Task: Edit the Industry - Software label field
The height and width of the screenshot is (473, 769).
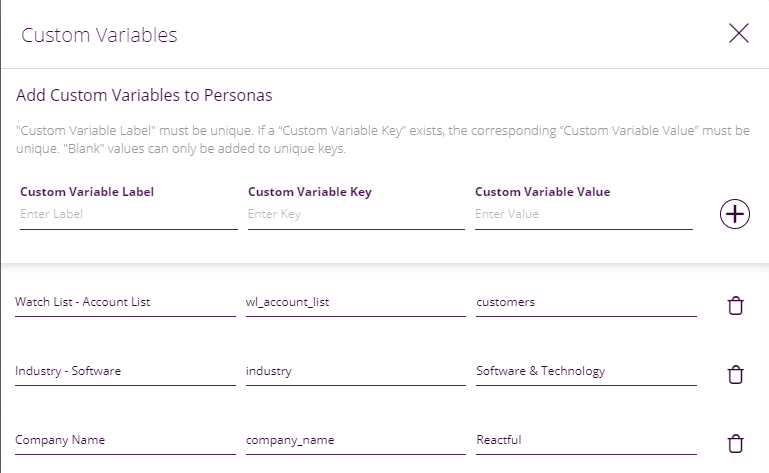Action: 125,371
